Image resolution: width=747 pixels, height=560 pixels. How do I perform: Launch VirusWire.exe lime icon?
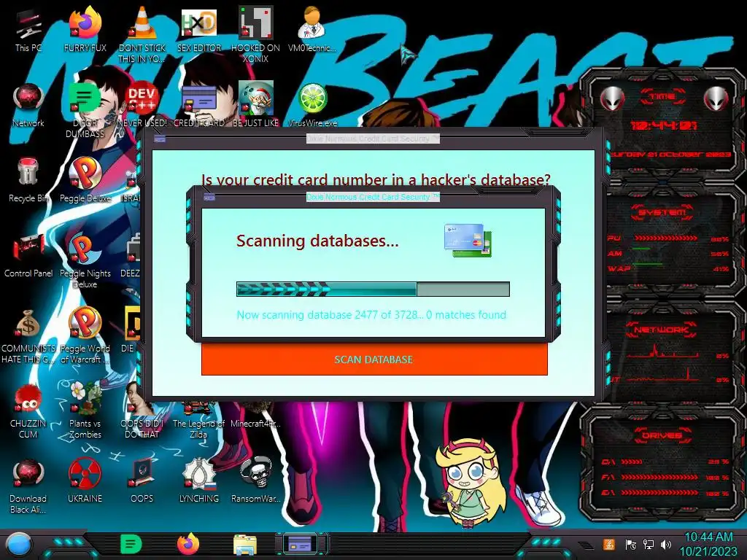[312, 105]
